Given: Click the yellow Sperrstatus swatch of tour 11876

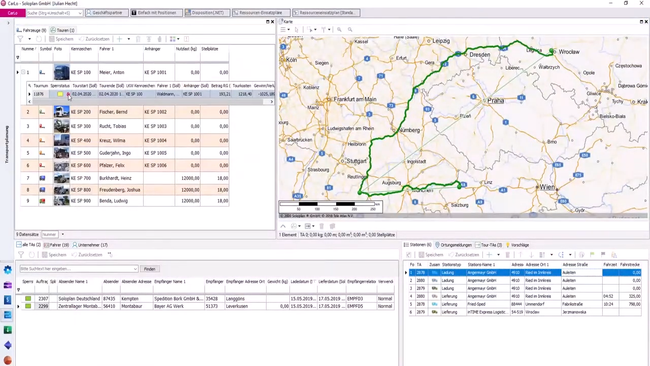Looking at the screenshot, I should [x=60, y=94].
